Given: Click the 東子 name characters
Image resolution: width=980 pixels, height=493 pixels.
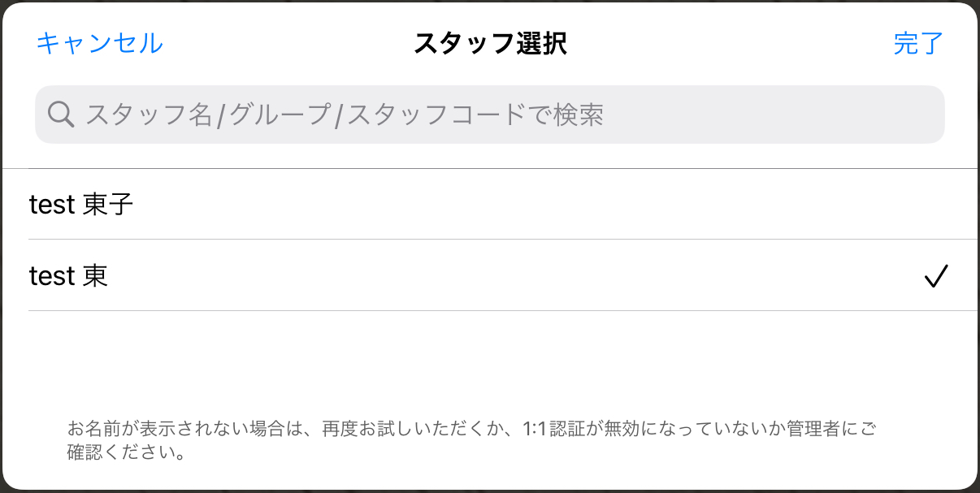Looking at the screenshot, I should click(108, 205).
